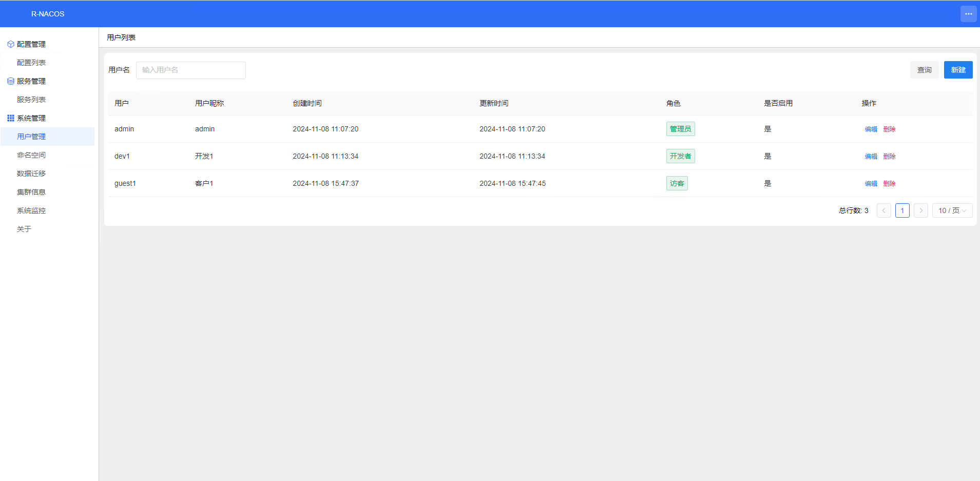This screenshot has height=481, width=980.
Task: Focus the 输入用户名 search field
Action: pyautogui.click(x=190, y=70)
